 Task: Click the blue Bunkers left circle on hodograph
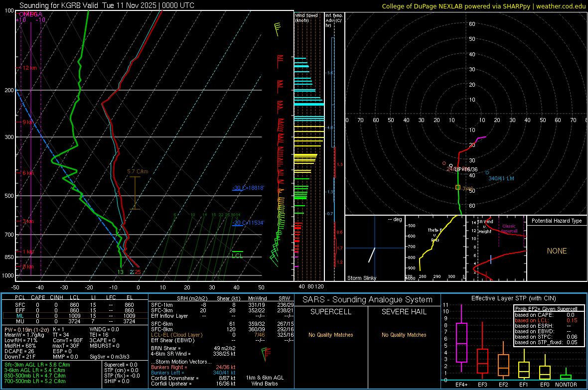click(x=487, y=173)
